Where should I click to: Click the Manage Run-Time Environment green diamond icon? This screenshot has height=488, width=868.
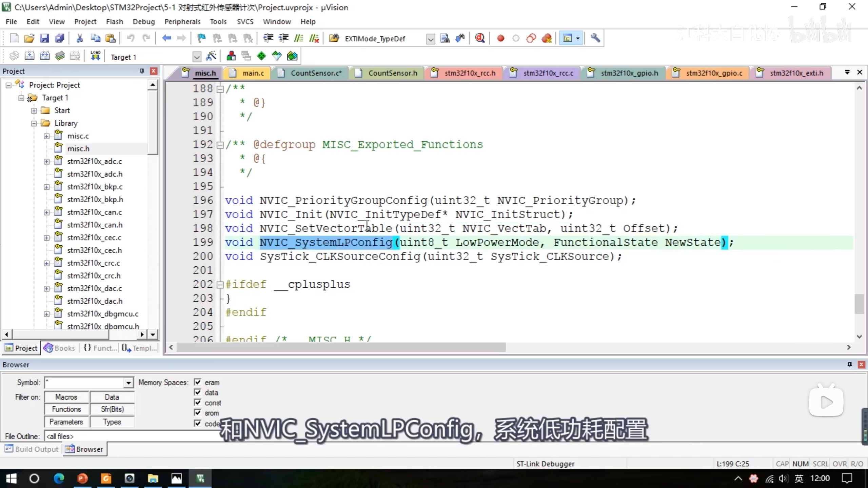coord(261,56)
